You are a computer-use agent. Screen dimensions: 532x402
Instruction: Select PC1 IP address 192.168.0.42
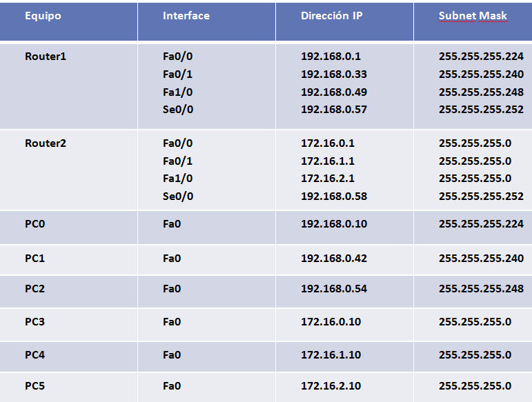[334, 259]
